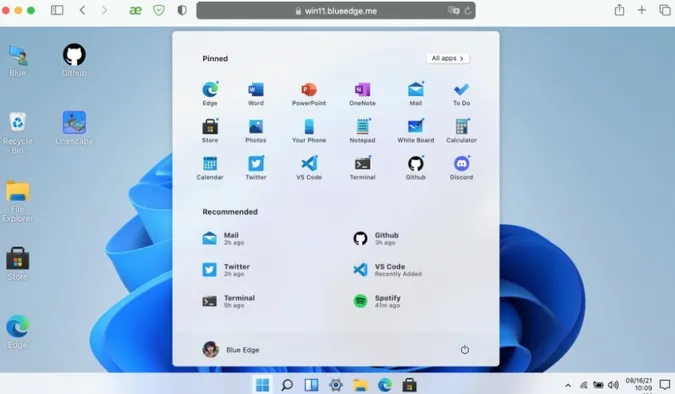
Task: Reload the page in Safari
Action: [468, 11]
